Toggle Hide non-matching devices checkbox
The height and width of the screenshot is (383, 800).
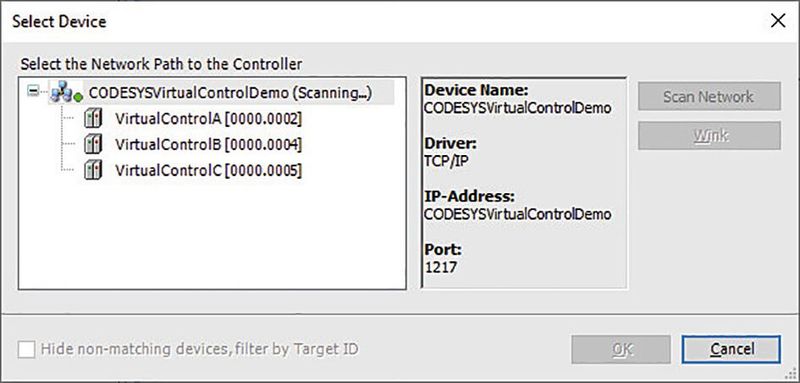coord(27,350)
